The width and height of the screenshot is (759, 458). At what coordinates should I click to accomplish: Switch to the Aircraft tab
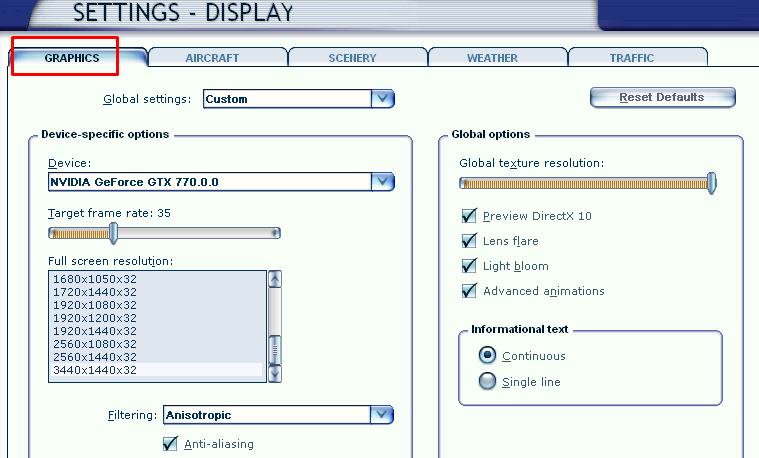click(212, 58)
